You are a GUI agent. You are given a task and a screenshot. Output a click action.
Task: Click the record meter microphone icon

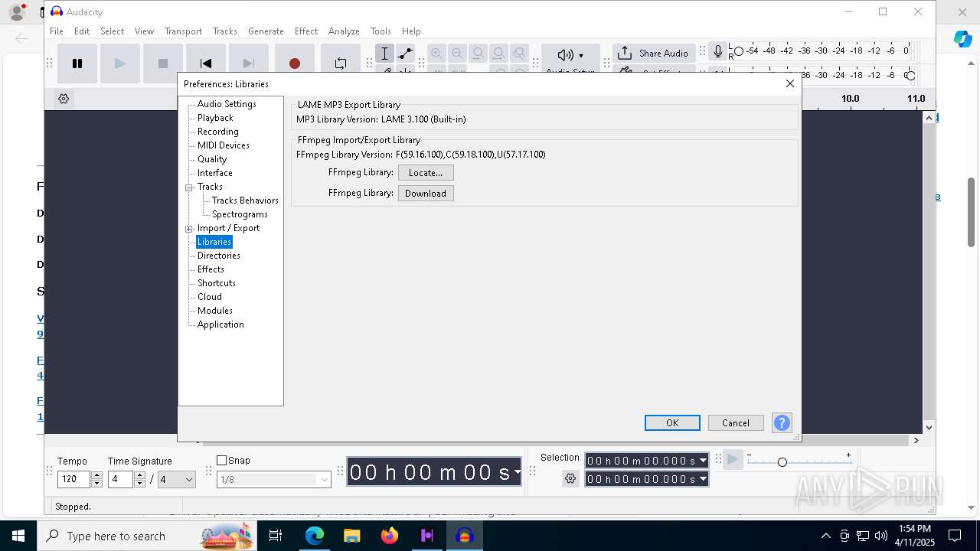click(717, 51)
